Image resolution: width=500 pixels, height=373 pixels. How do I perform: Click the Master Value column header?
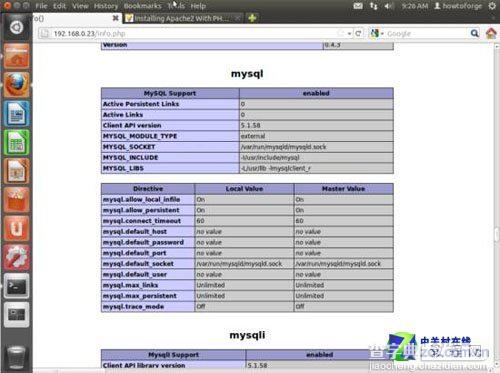[344, 189]
